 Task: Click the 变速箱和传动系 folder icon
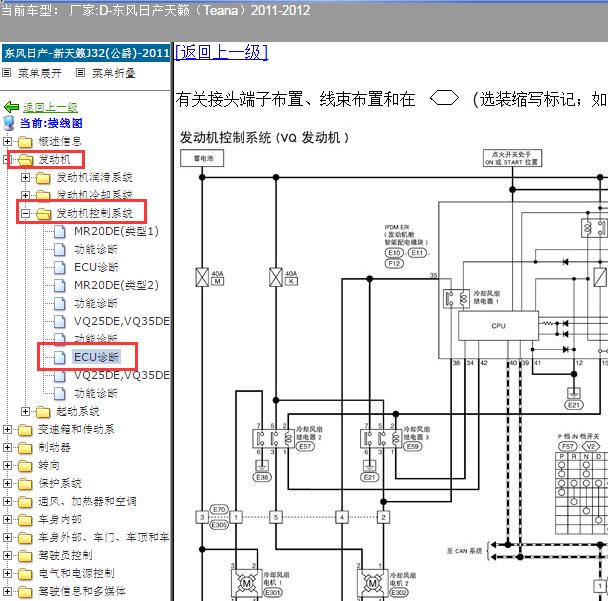tap(25, 430)
